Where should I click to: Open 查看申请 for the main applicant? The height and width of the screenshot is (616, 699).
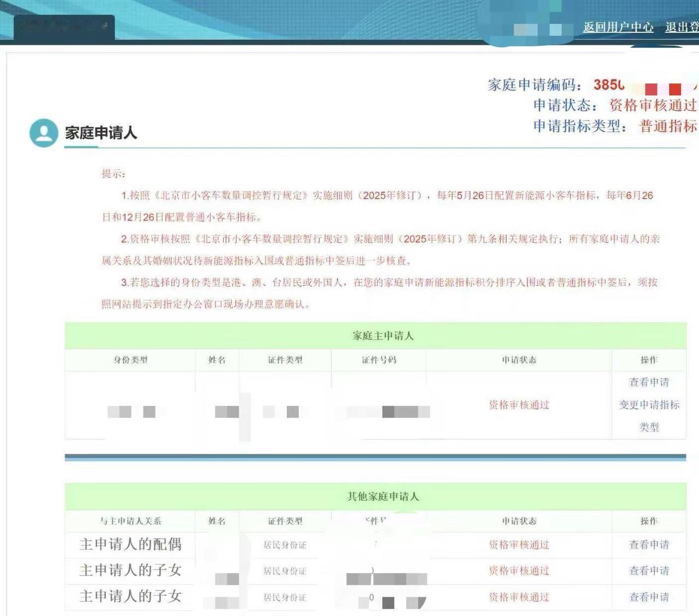pos(650,382)
